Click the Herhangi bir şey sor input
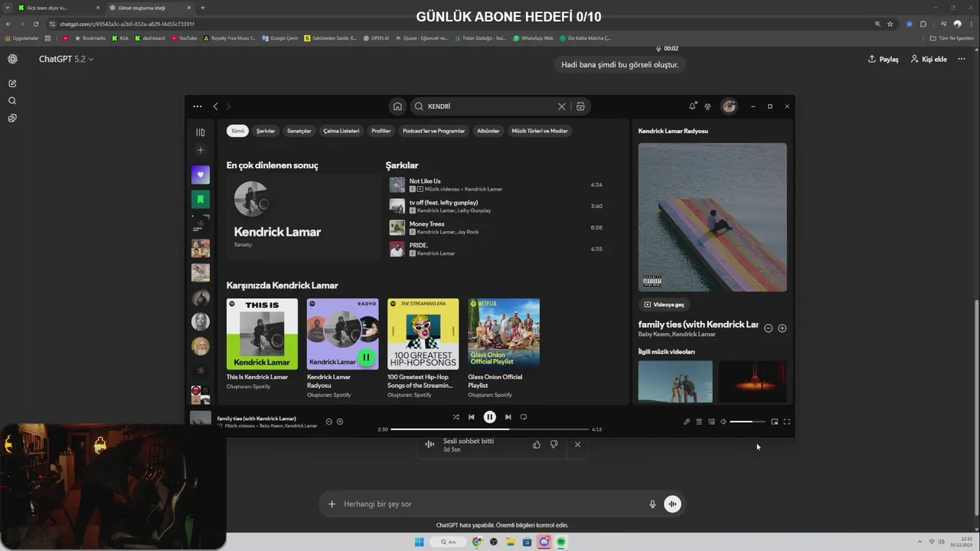The width and height of the screenshot is (980, 551). (490, 504)
